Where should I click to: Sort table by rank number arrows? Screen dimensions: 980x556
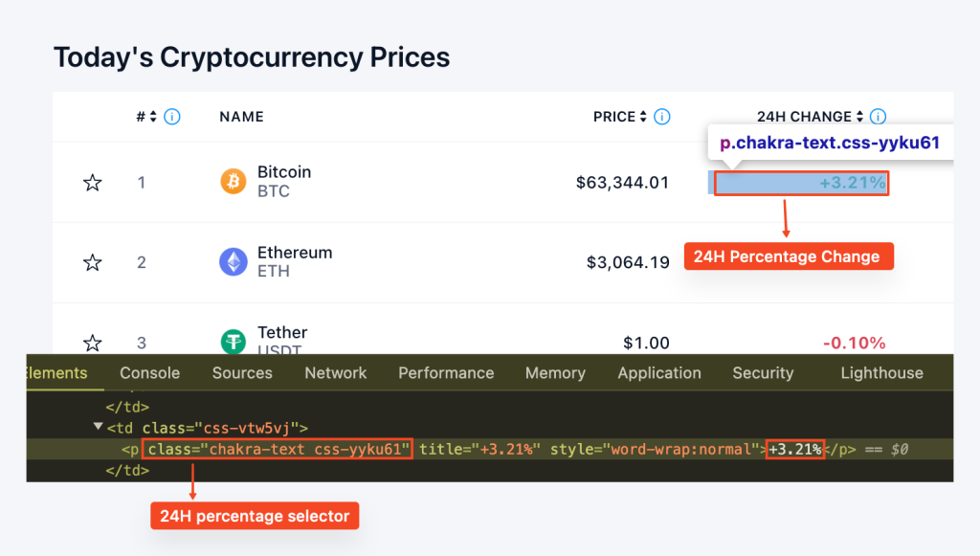coord(153,117)
